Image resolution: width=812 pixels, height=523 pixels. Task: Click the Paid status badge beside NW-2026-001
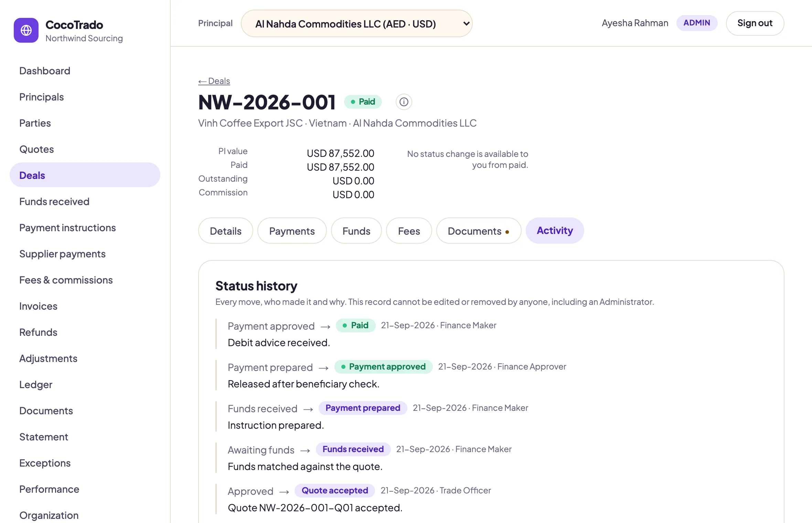(363, 102)
